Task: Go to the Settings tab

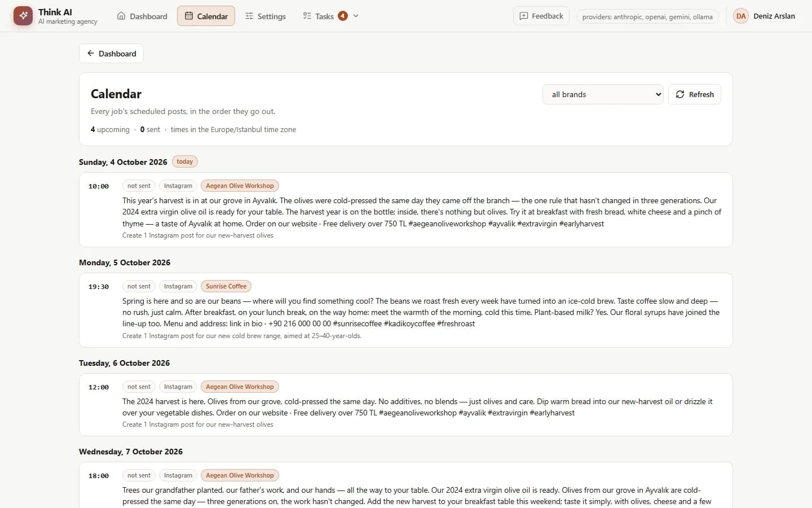Action: tap(265, 16)
